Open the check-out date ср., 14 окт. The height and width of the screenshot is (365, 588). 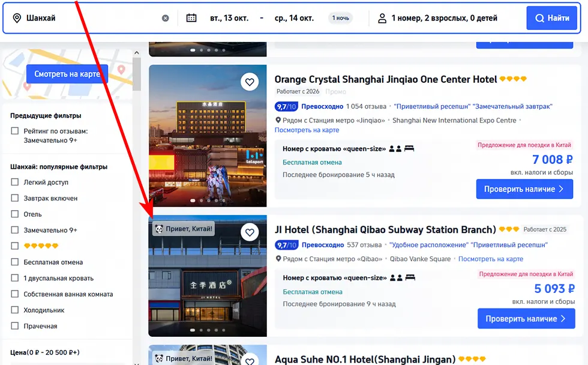point(294,18)
